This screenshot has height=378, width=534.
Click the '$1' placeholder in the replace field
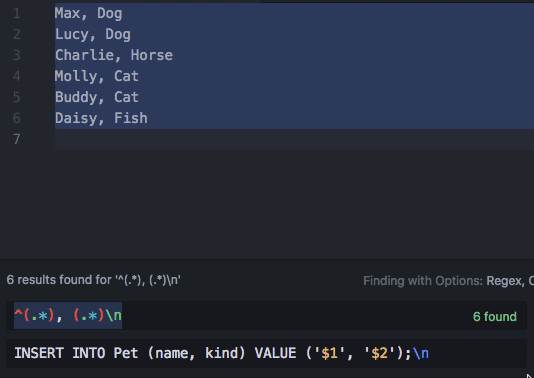(330, 353)
